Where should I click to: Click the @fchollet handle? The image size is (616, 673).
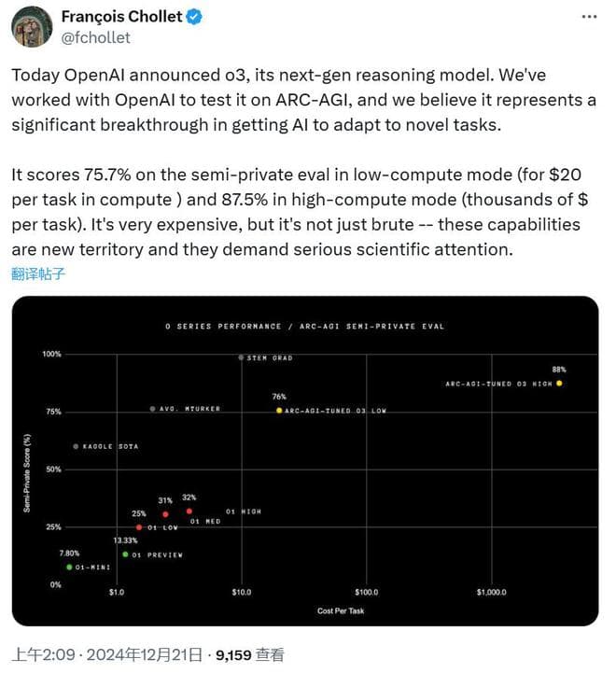click(x=96, y=37)
